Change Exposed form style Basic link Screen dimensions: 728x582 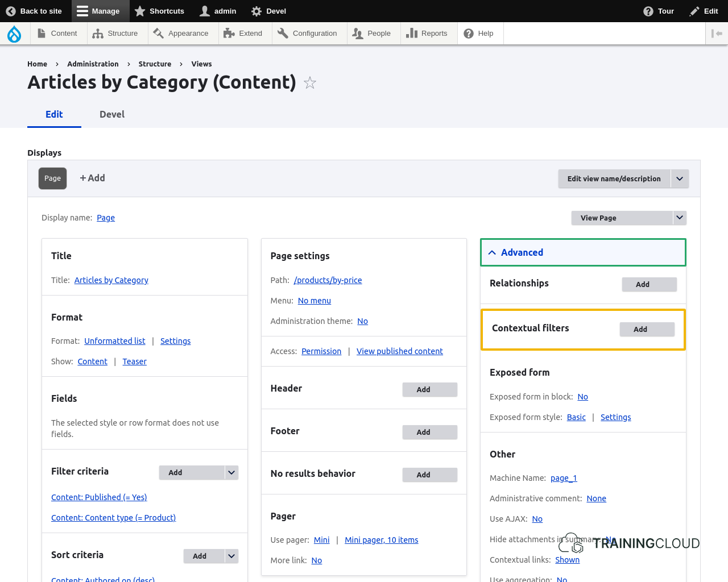point(576,417)
